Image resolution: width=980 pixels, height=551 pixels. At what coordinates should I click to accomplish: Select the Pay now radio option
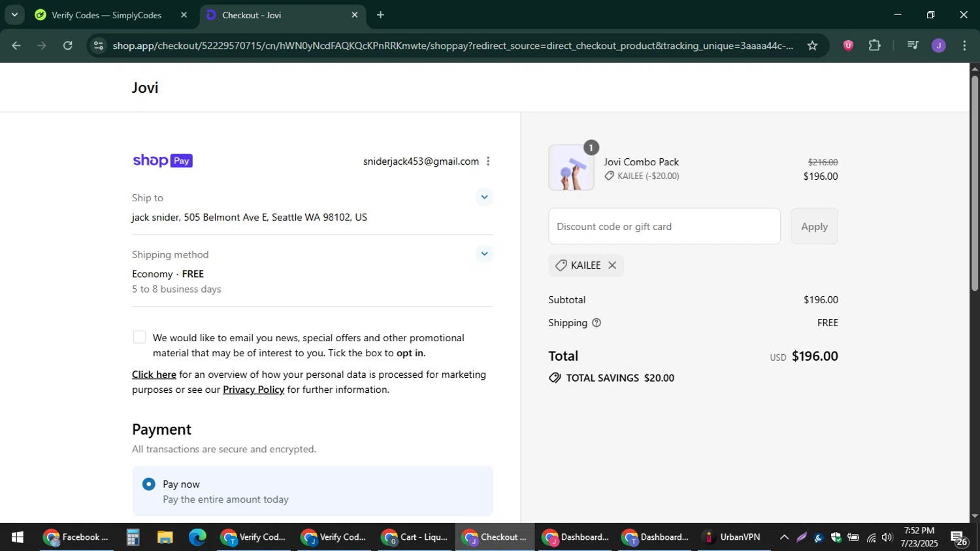pyautogui.click(x=149, y=484)
